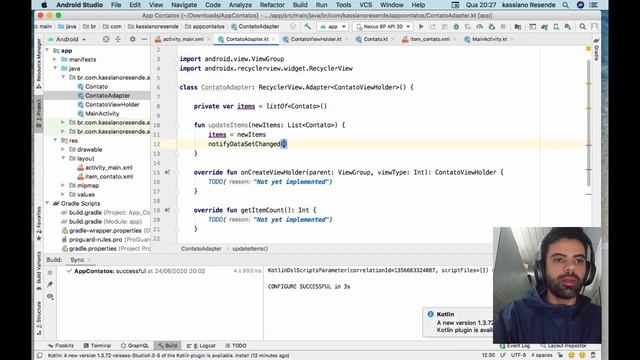Open the Analyze menu
The width and height of the screenshot is (640, 360).
pyautogui.click(x=240, y=5)
